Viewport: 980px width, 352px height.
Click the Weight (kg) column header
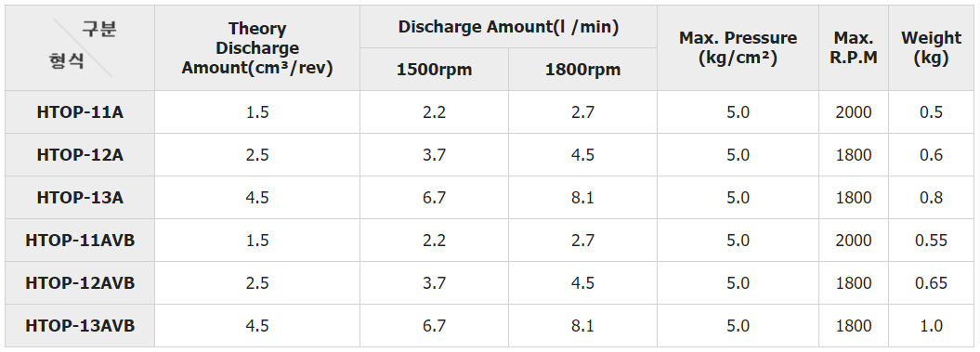click(932, 48)
